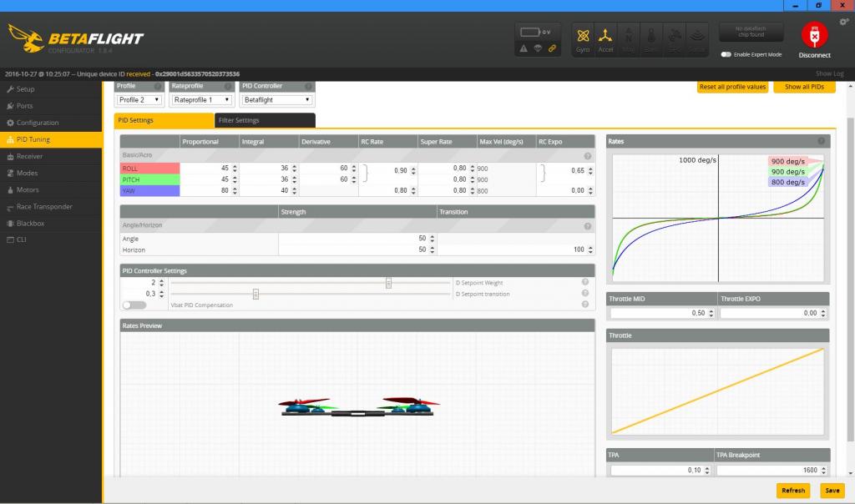Click help icon for D Setpoint Weight
This screenshot has height=504, width=855.
click(584, 283)
